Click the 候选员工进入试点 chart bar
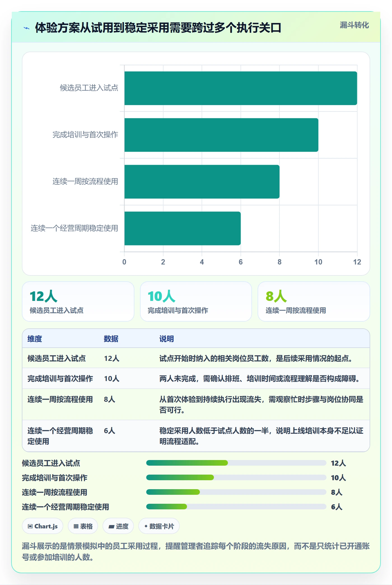This screenshot has height=585, width=392. [x=241, y=88]
